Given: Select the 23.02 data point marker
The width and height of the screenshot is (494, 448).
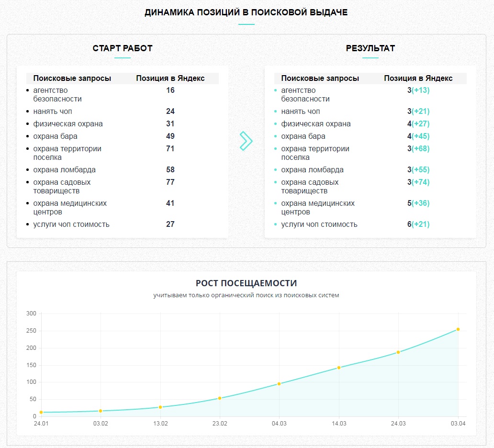Looking at the screenshot, I should click(x=220, y=398).
